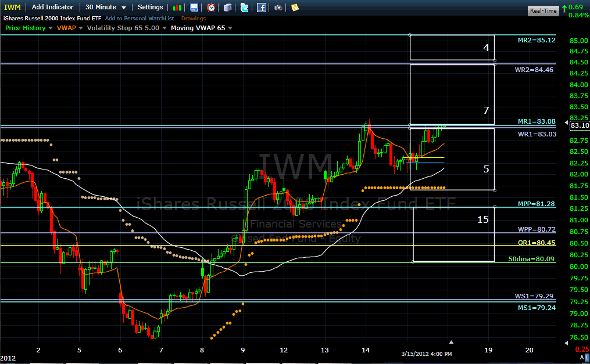Select the 50dma=80.09 label
Screen dimensions: 590x364
531,259
